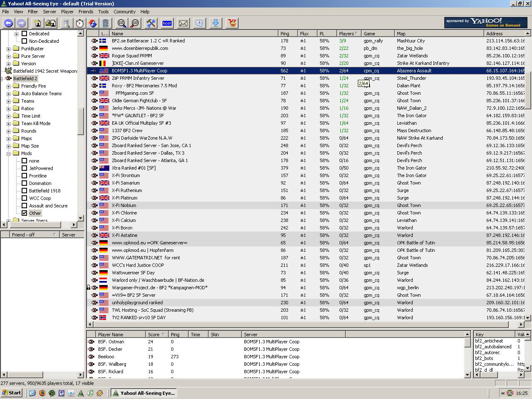Click the red-blue refresh arrows toolbar icon

(93, 23)
